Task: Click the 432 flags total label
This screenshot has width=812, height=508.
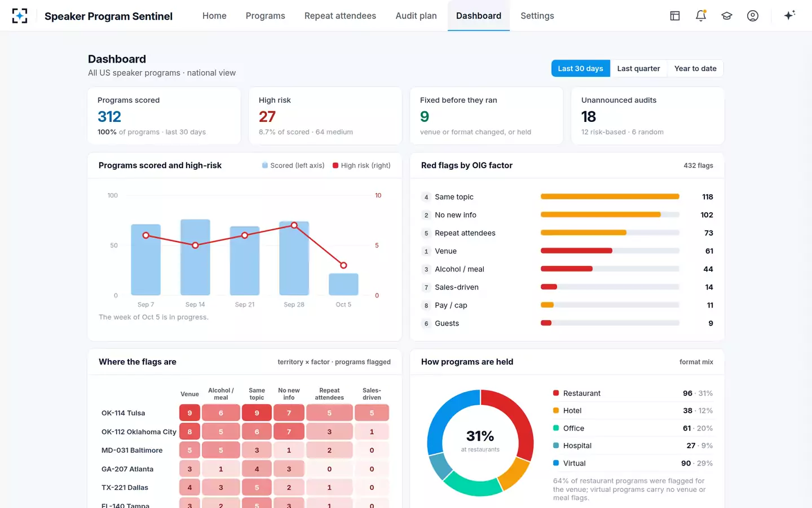Action: [x=698, y=165]
